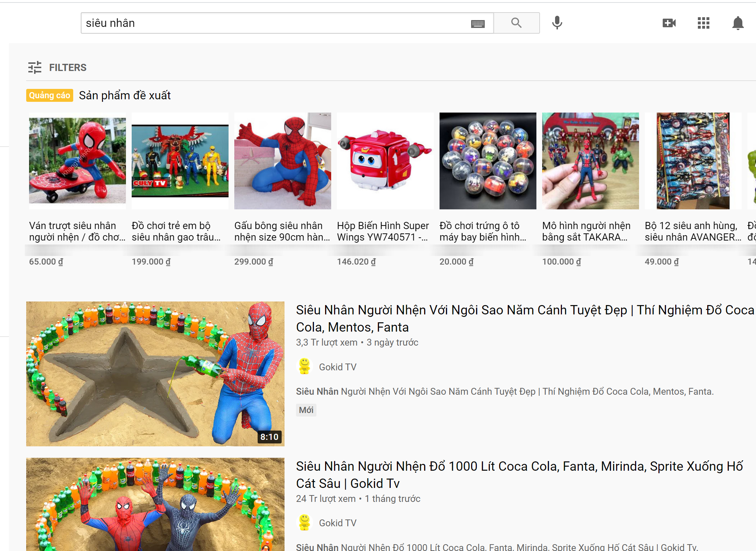Screen dimensions: 756x551
Task: Open the toy egg capsules product image
Action: 488,161
